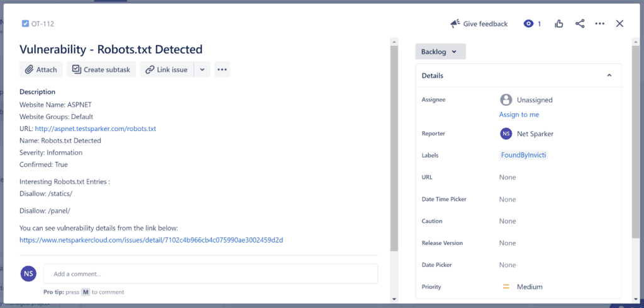The height and width of the screenshot is (308, 644).
Task: Click the Link issue button
Action: click(167, 69)
